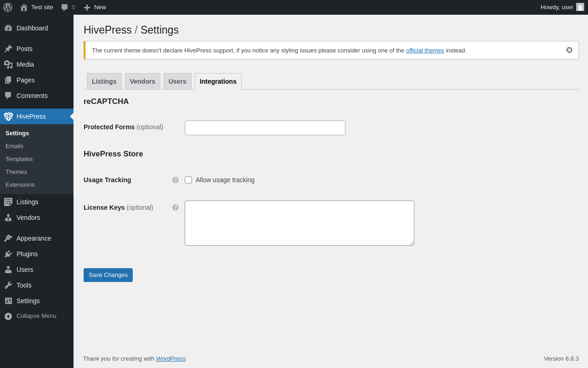Open the Dashboard from sidebar
Viewport: 588px width, 368px height.
tap(32, 28)
